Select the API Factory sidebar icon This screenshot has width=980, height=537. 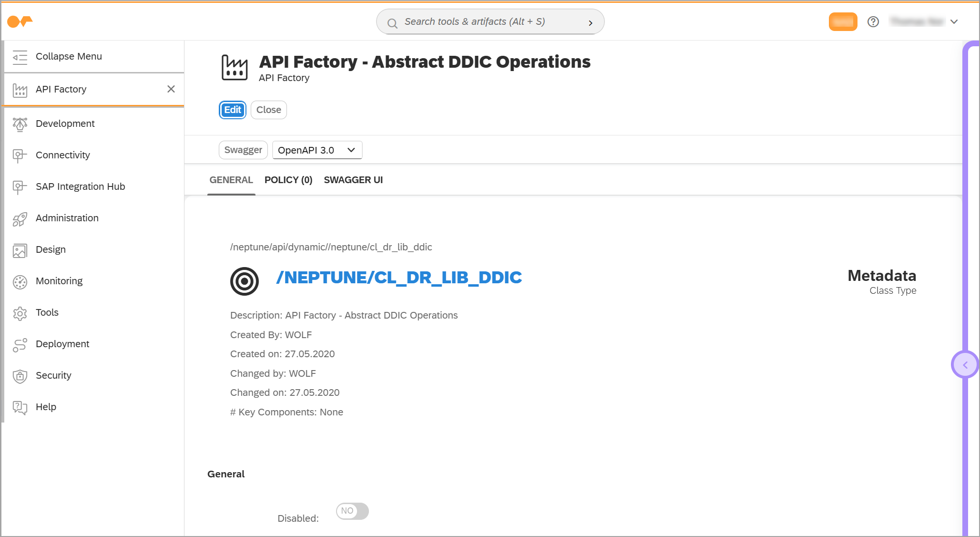pos(20,89)
